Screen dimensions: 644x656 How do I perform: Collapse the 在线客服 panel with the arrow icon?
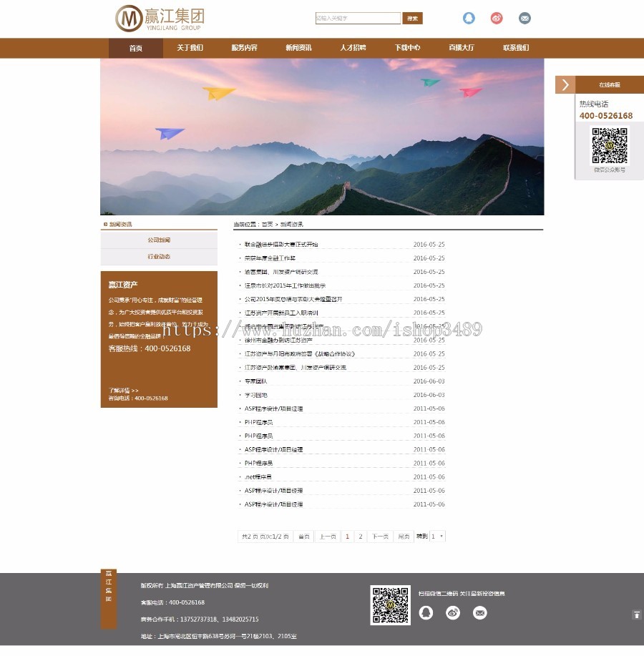pyautogui.click(x=565, y=85)
